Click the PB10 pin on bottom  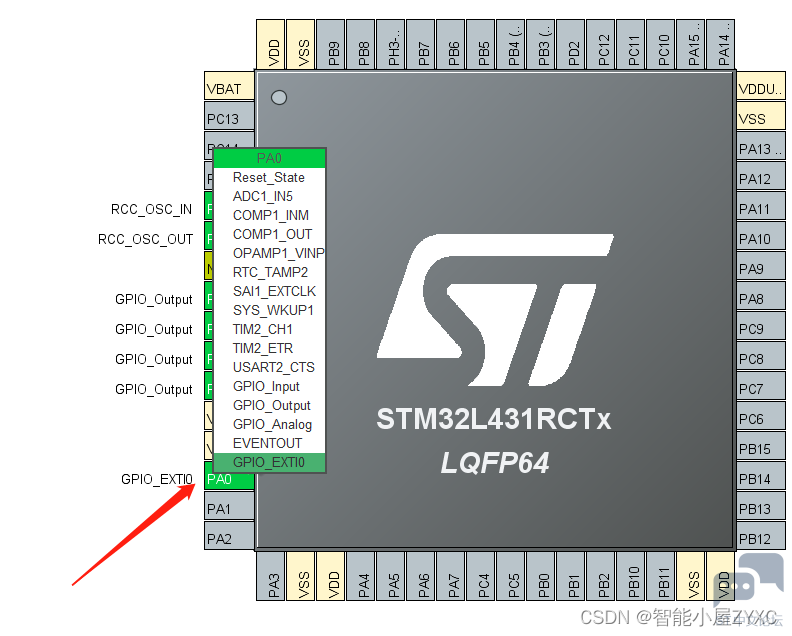[x=631, y=576]
